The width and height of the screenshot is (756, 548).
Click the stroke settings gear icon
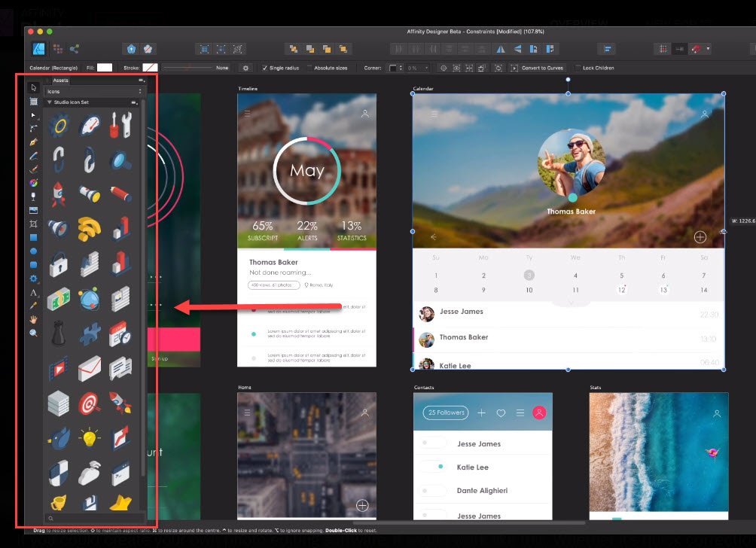(x=246, y=68)
